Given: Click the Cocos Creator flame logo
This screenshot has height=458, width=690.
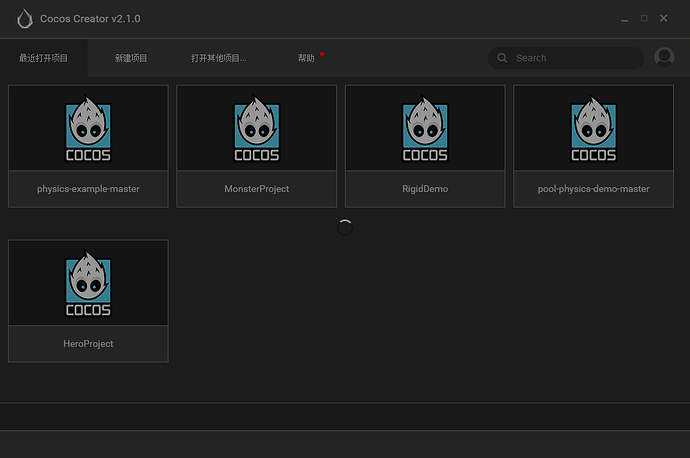Looking at the screenshot, I should coord(25,19).
